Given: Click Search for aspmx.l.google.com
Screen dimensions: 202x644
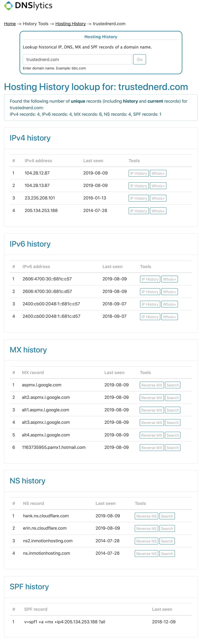Looking at the screenshot, I should (x=173, y=385).
